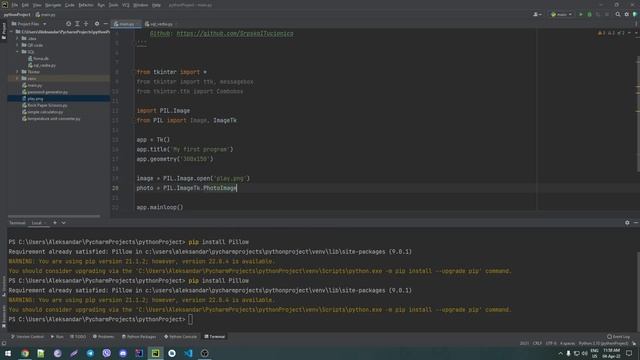Click Collapse All icon in project panel

86,24
